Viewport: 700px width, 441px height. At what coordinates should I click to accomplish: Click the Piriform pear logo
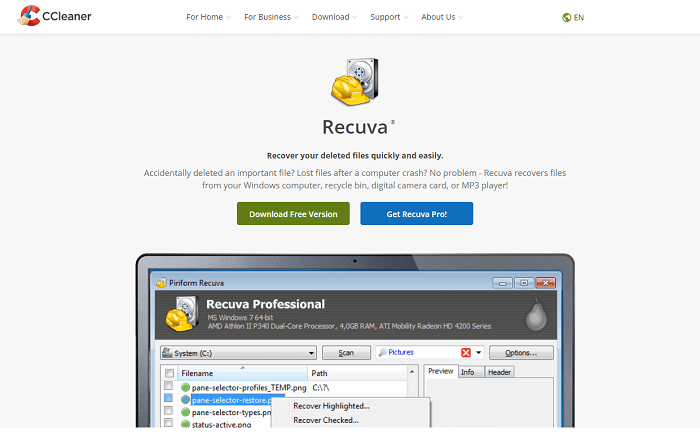tap(536, 315)
